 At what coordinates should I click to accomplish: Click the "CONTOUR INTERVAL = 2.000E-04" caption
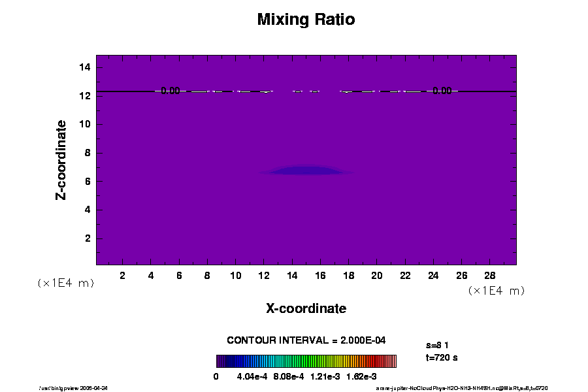[306, 340]
